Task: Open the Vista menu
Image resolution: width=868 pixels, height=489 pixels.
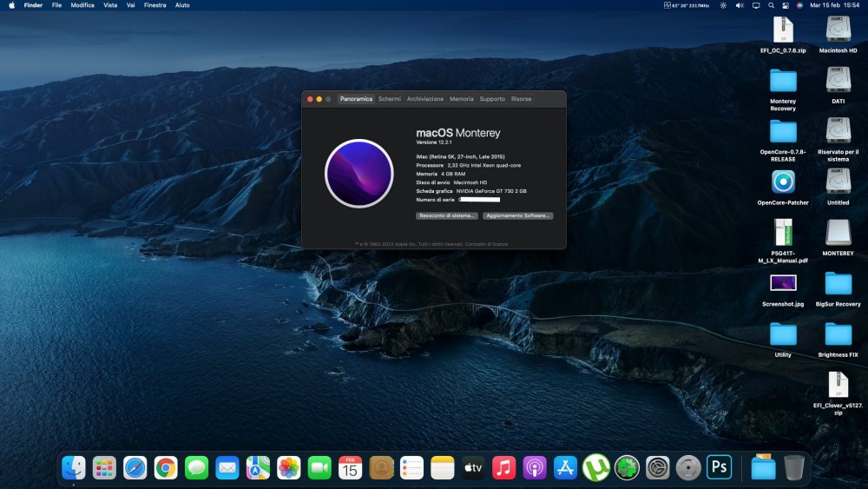Action: pos(110,5)
